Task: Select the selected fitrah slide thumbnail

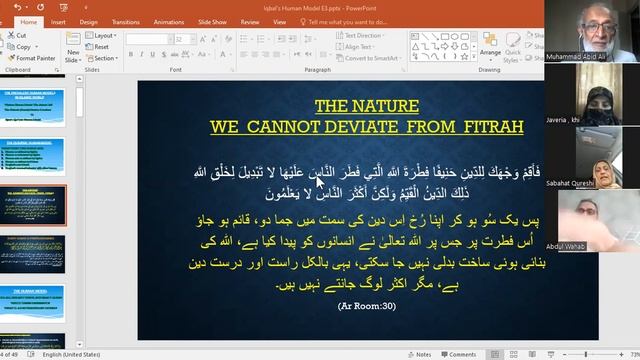Action: pyautogui.click(x=33, y=205)
